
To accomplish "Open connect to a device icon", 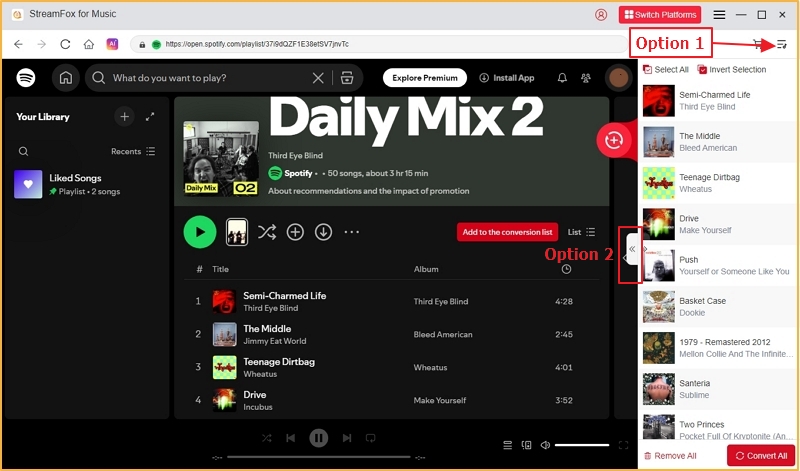I will click(x=527, y=445).
